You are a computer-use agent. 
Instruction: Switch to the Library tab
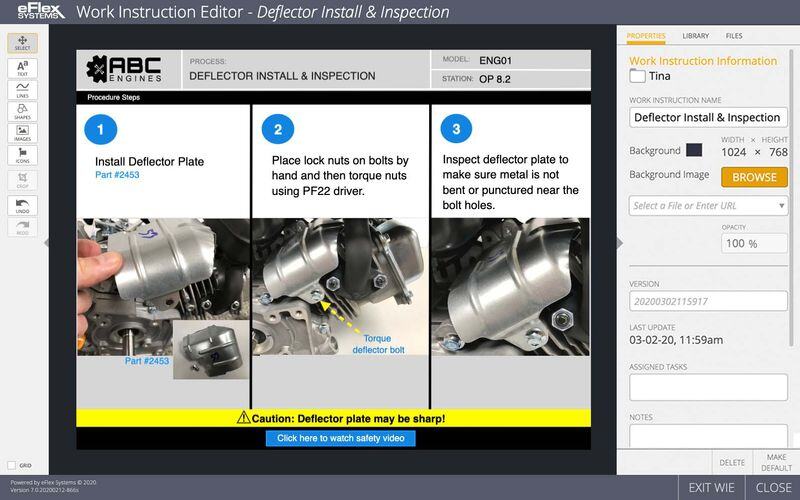695,35
